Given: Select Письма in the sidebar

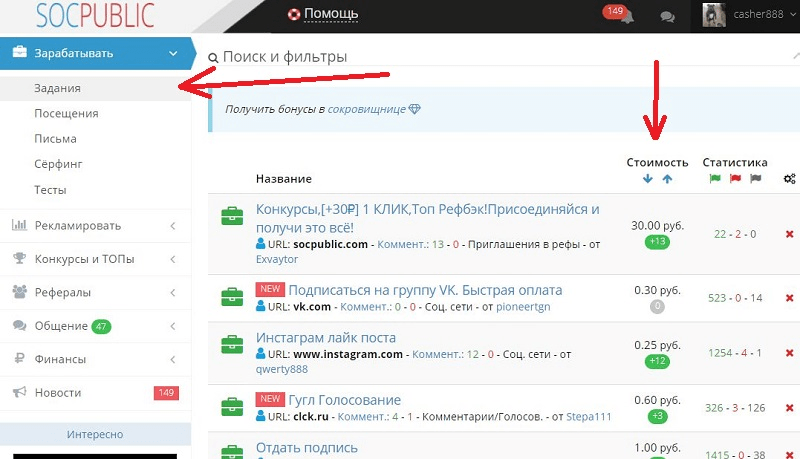Looking at the screenshot, I should point(55,139).
